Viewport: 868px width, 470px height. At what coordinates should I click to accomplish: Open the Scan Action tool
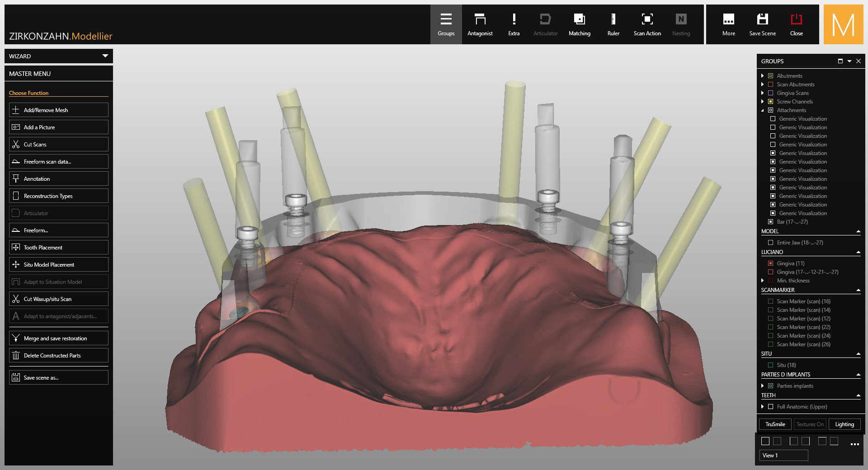(647, 24)
